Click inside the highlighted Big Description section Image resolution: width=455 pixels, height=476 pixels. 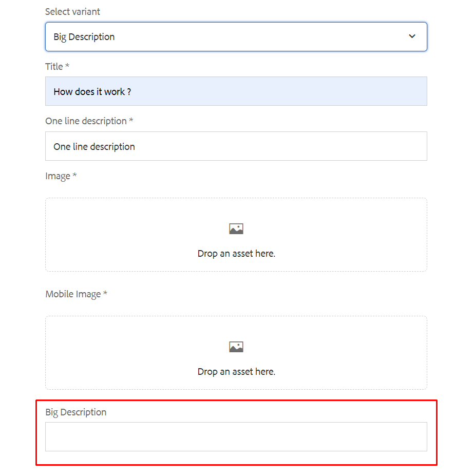click(236, 431)
